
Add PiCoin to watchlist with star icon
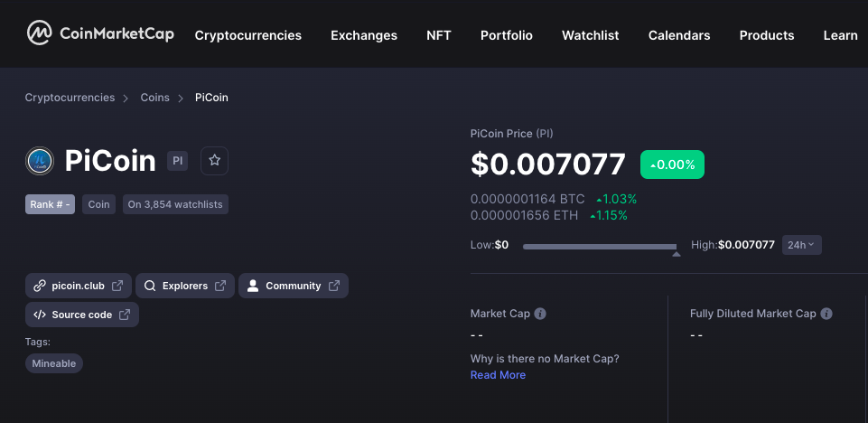tap(214, 161)
